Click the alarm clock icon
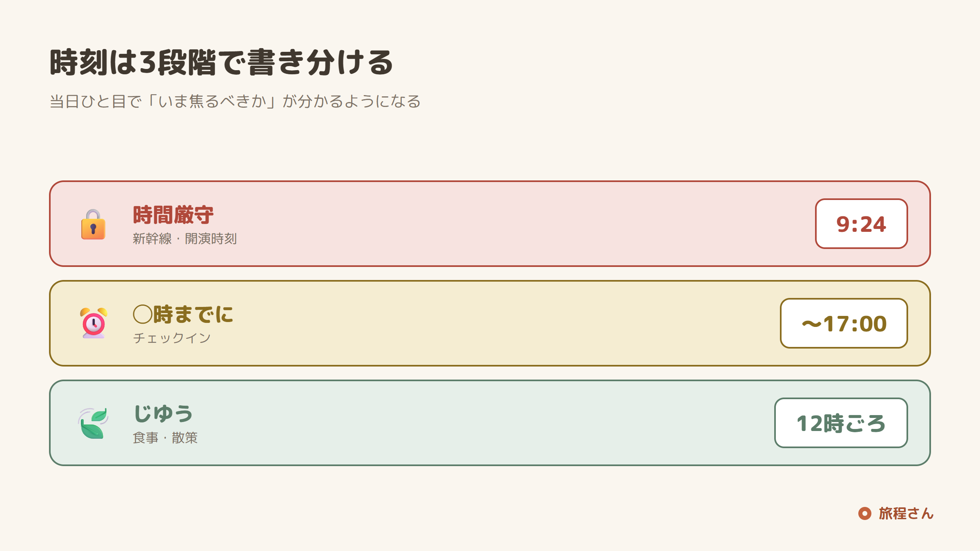Viewport: 980px width, 551px height. (94, 323)
